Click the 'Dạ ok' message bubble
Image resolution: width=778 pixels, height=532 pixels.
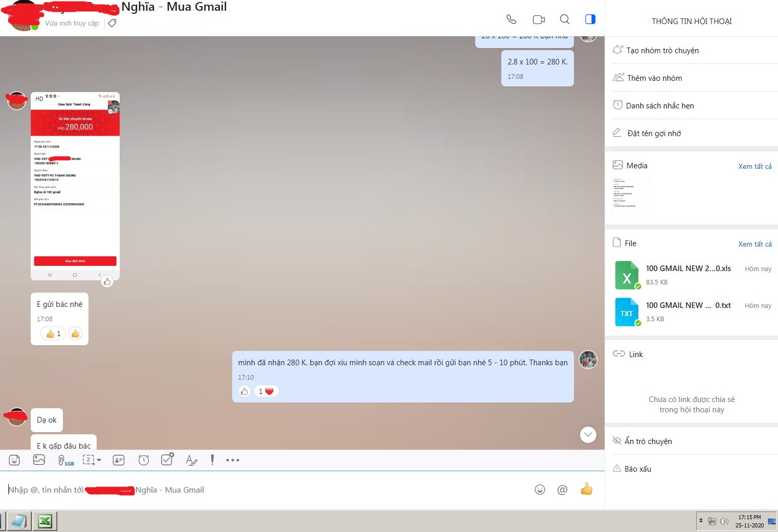point(47,420)
